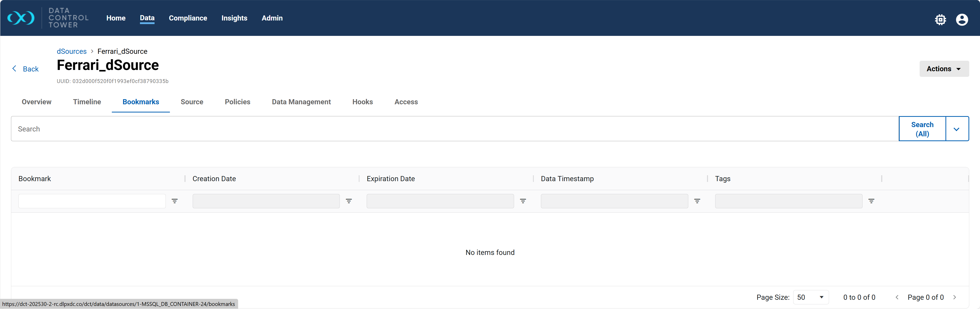Switch to the Timeline tab
Viewport: 980px width, 309px height.
click(87, 102)
